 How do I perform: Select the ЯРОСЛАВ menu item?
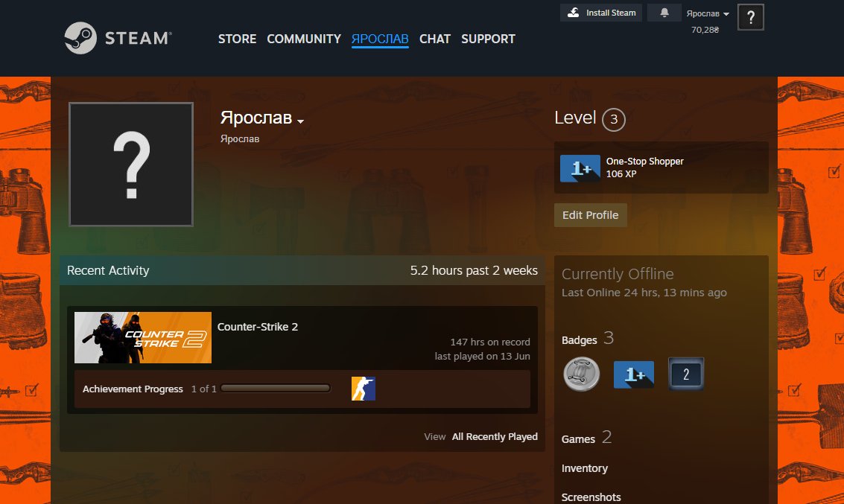point(380,39)
